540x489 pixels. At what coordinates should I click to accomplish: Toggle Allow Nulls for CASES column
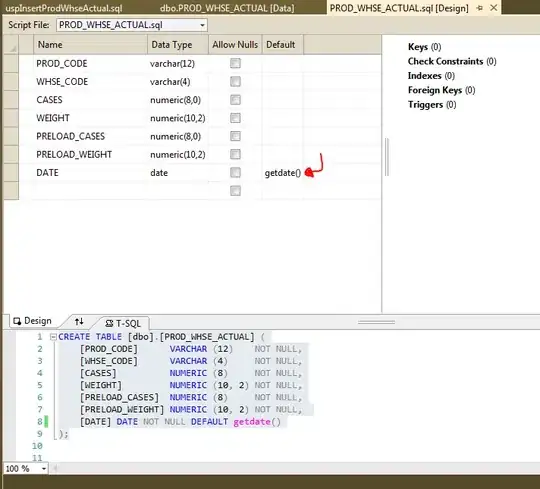[x=235, y=100]
